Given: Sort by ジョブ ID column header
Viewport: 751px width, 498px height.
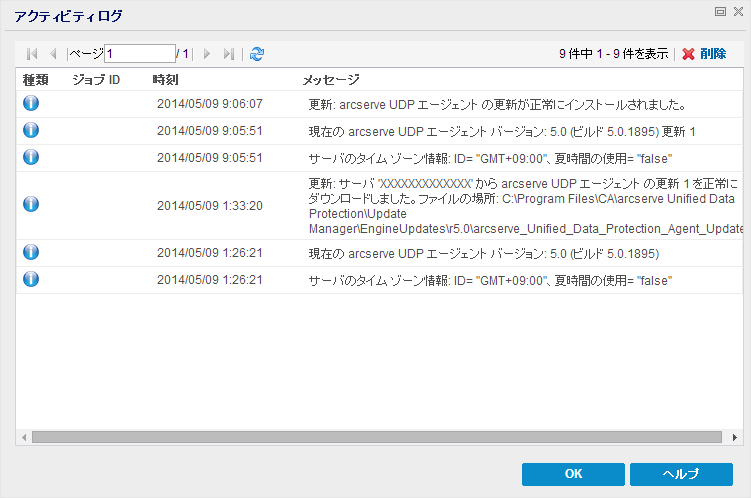Looking at the screenshot, I should point(96,79).
